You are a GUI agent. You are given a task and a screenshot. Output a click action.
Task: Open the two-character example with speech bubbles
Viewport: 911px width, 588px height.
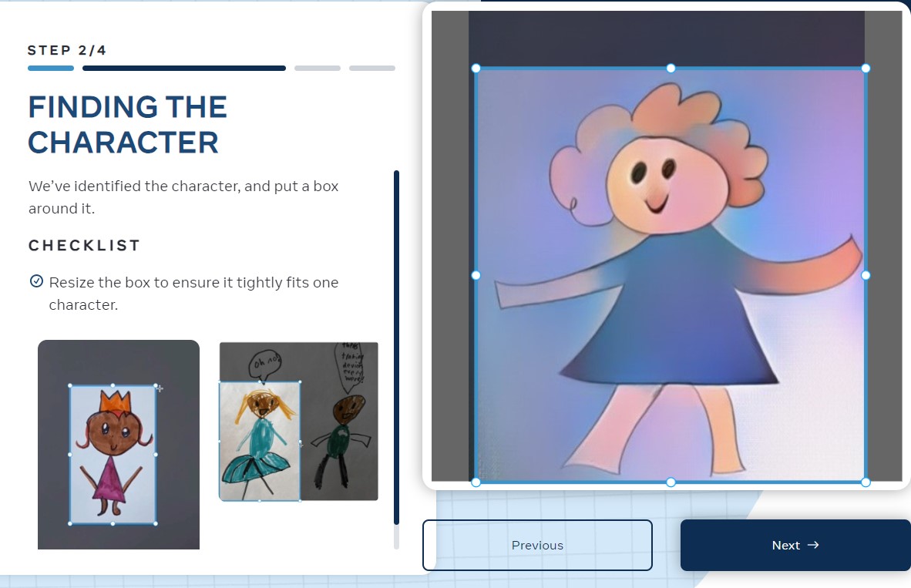[x=299, y=422]
